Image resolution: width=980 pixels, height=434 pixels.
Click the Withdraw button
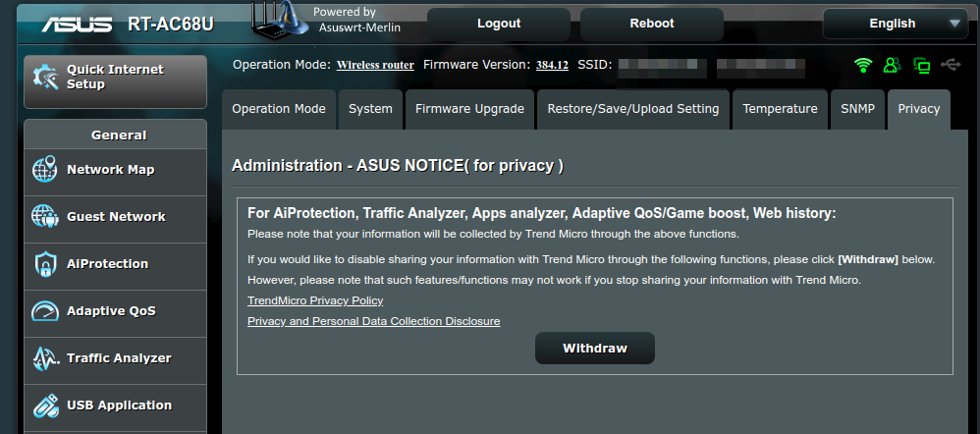point(595,349)
